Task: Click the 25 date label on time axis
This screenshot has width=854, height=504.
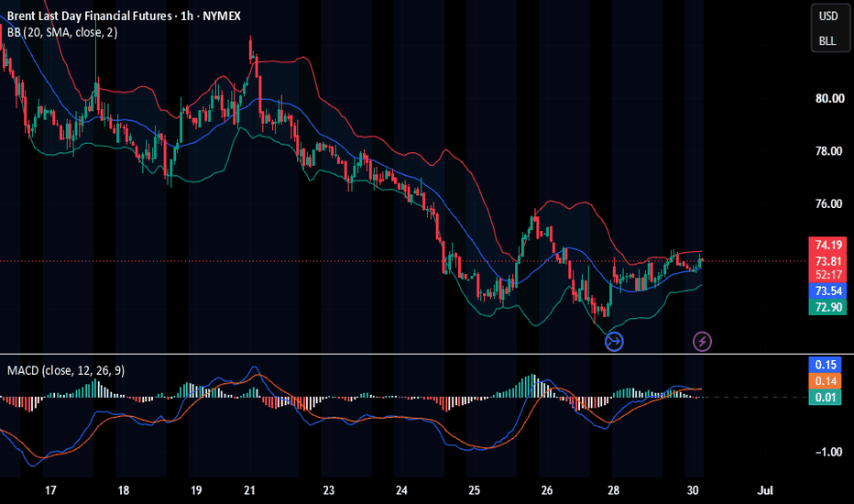Action: point(475,490)
